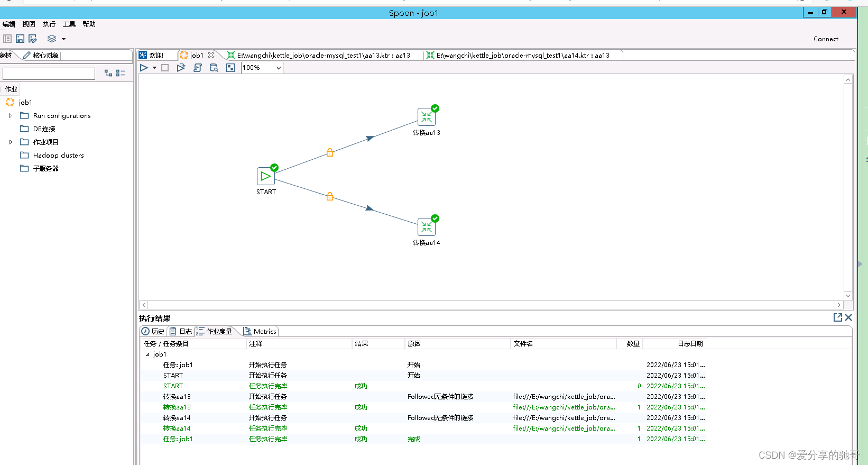Click the Get SQL script icon
The width and height of the screenshot is (868, 465).
[198, 68]
